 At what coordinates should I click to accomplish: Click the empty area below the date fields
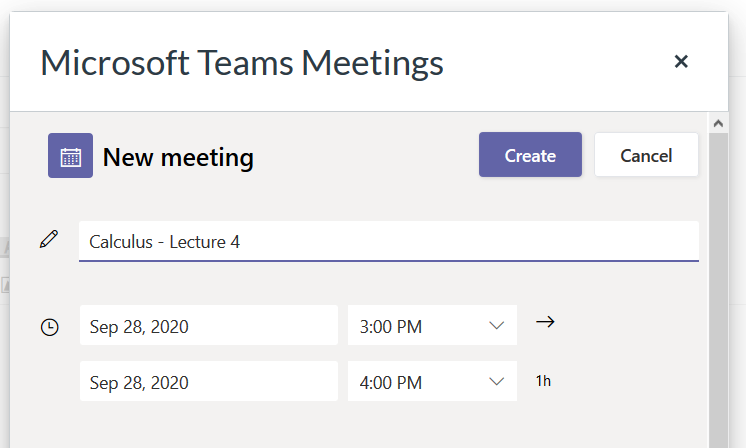pyautogui.click(x=357, y=426)
